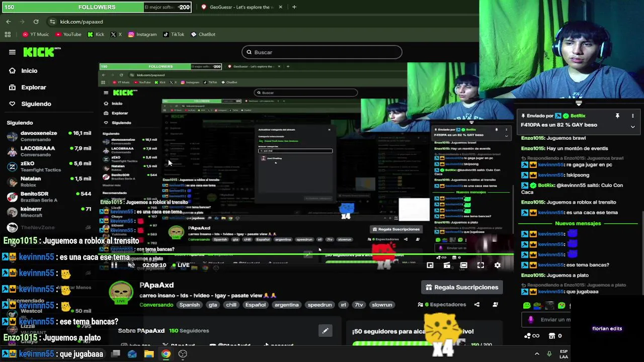Open player settings gear in main video controls
The width and height of the screenshot is (644, 362).
tap(498, 265)
